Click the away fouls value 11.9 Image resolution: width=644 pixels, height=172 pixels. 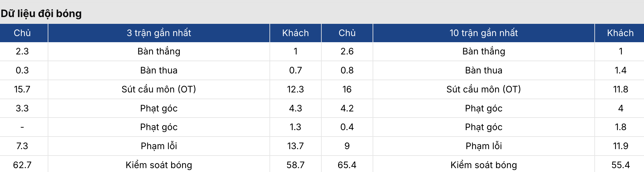620,146
